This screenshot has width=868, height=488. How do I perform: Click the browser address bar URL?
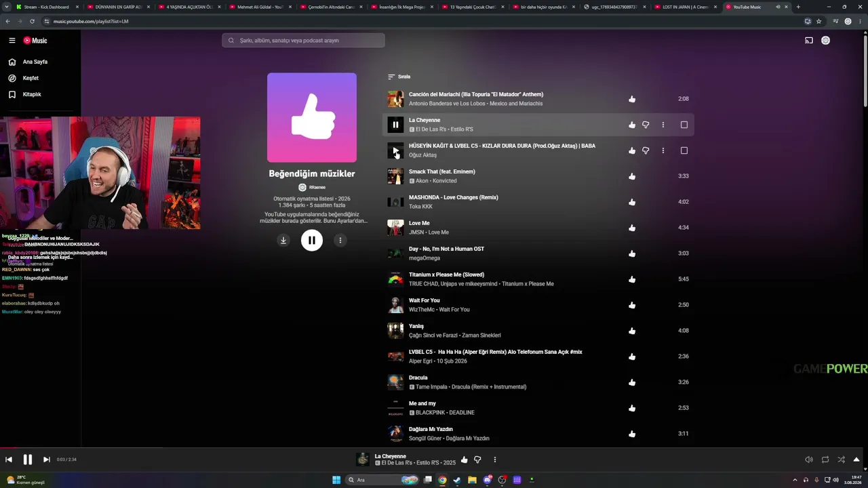91,21
